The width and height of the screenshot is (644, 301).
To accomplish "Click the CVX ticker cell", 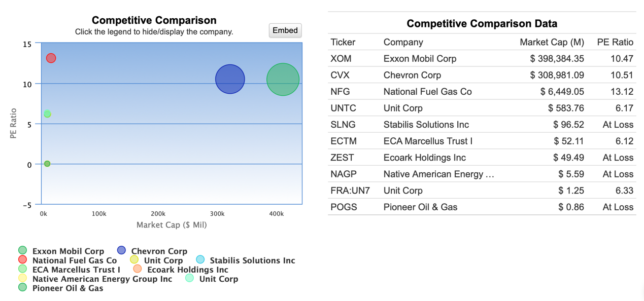I will tap(340, 75).
